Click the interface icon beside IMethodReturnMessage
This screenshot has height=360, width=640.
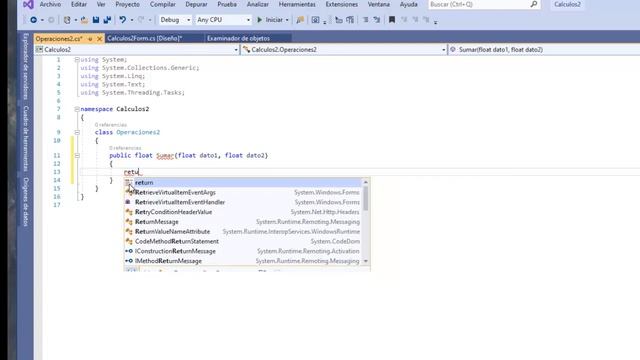point(129,261)
